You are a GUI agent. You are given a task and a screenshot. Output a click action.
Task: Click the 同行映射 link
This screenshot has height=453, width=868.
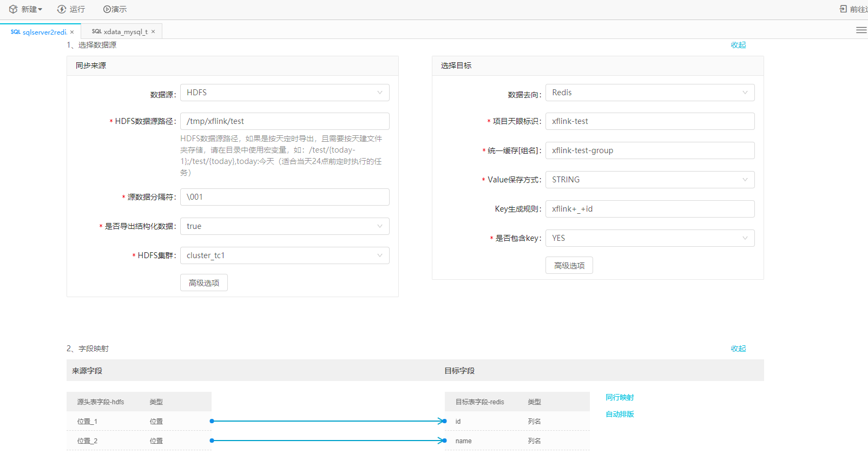coord(620,397)
